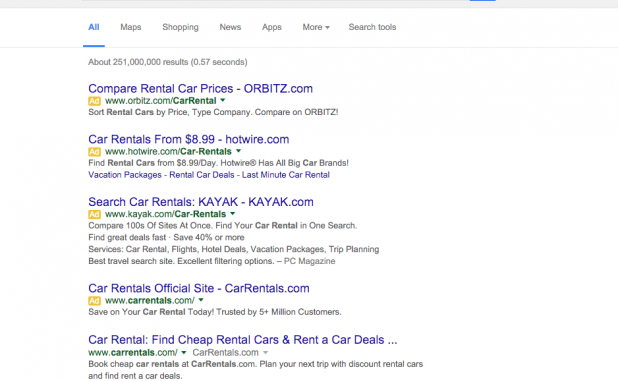
Task: Expand dropdown arrow next to orbitz.com/CarRental
Action: (x=223, y=100)
